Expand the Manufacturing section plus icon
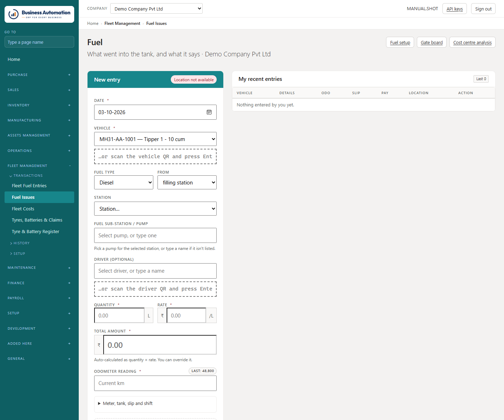 point(69,120)
